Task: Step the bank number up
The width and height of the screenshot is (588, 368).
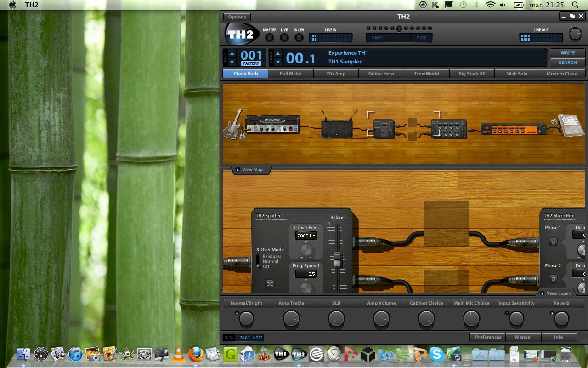Action: [x=232, y=53]
